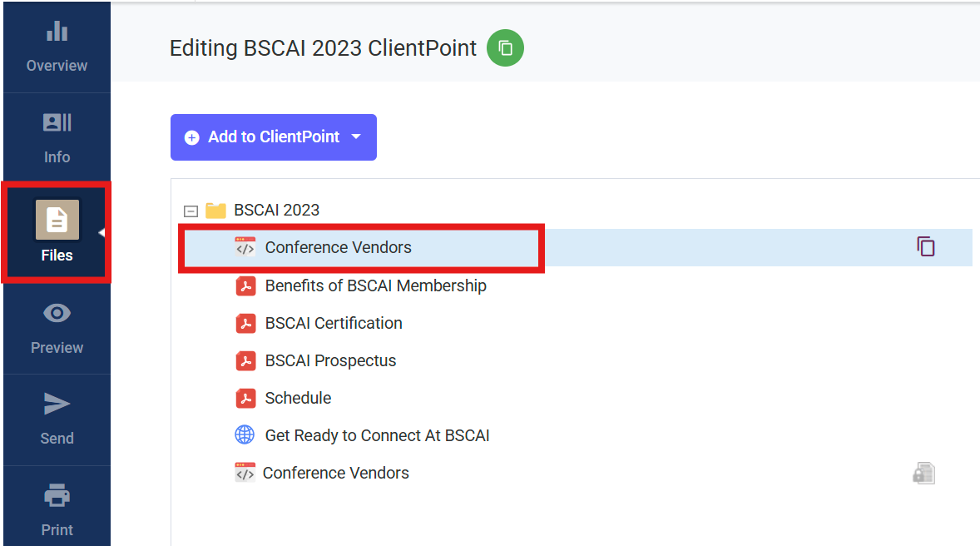Click green copy icon beside ClientPoint title

click(506, 48)
